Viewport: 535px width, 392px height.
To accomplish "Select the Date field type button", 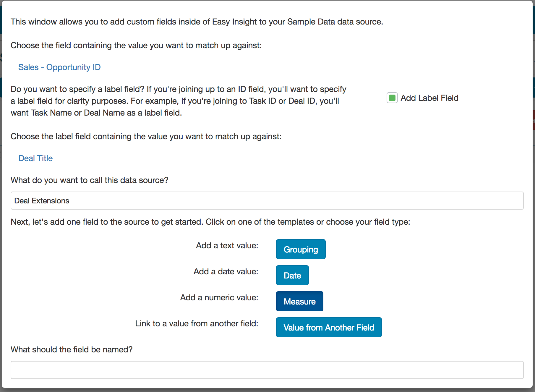I will coord(292,276).
